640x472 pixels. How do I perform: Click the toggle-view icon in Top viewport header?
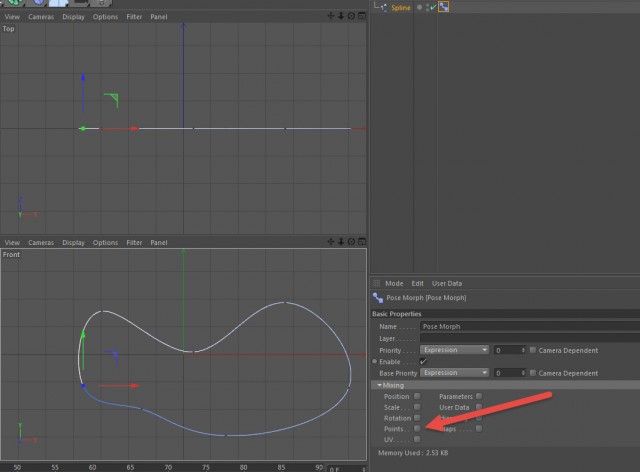click(362, 16)
